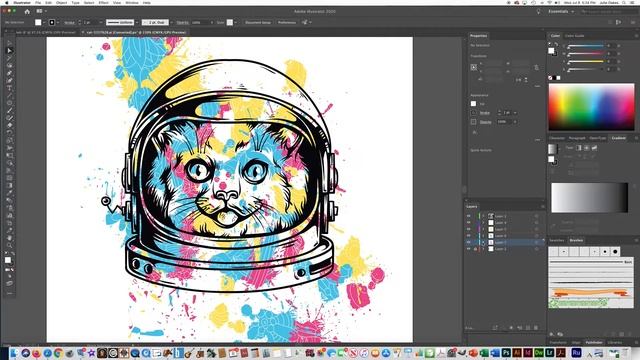Switch to the Color Guide tab
The height and width of the screenshot is (360, 640).
click(x=575, y=36)
